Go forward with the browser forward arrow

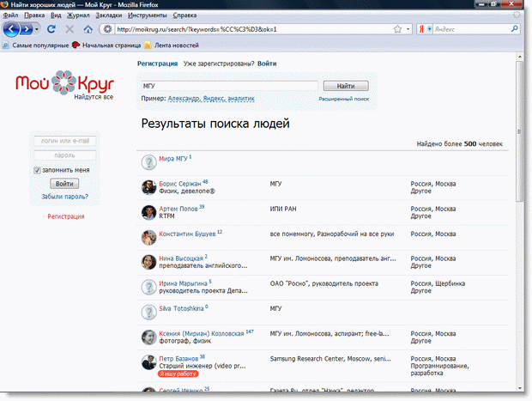click(26, 29)
